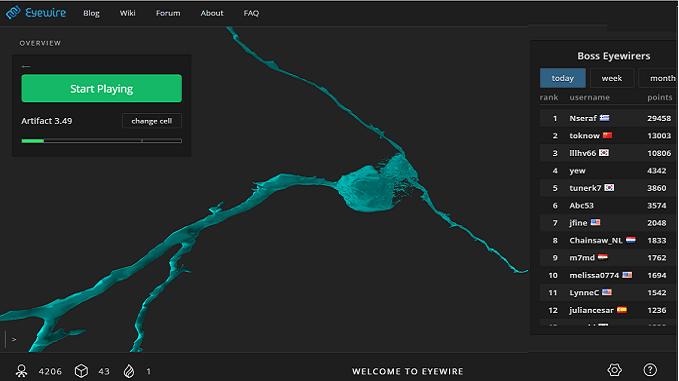Collapse the overview panel dash

[x=26, y=66]
